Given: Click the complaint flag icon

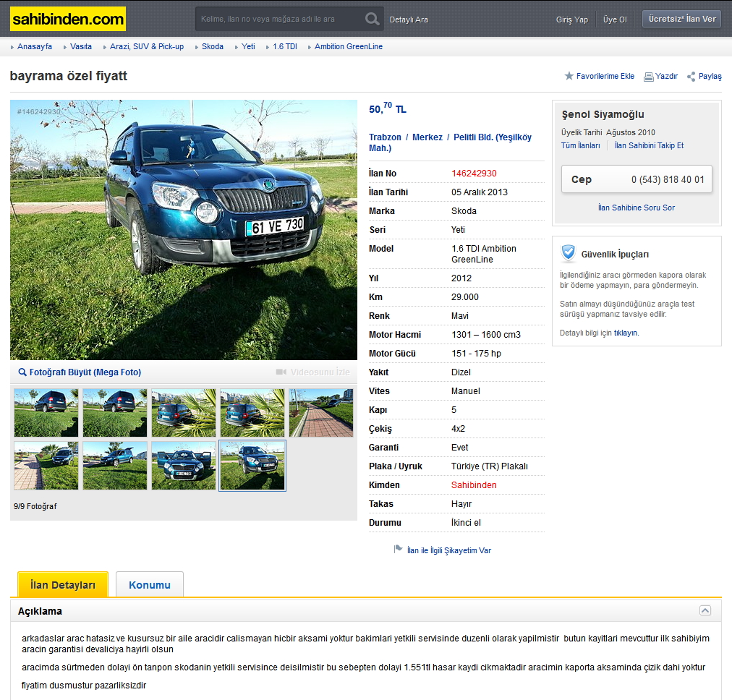Looking at the screenshot, I should click(x=399, y=550).
